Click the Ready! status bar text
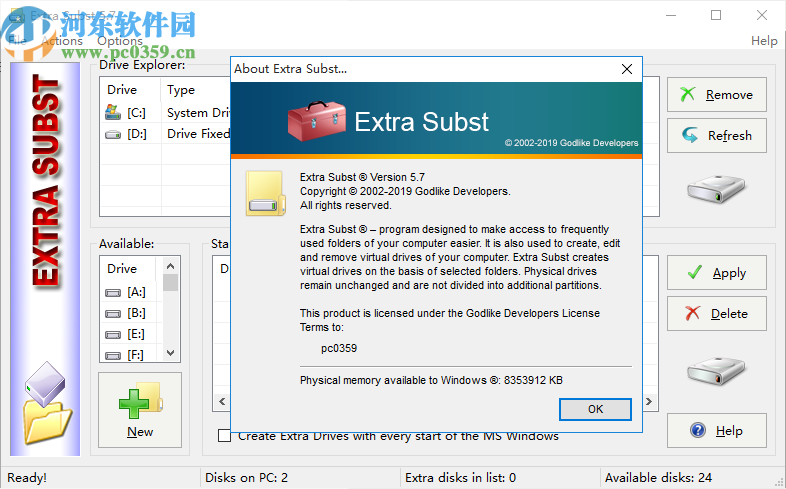Image resolution: width=786 pixels, height=489 pixels. point(27,478)
